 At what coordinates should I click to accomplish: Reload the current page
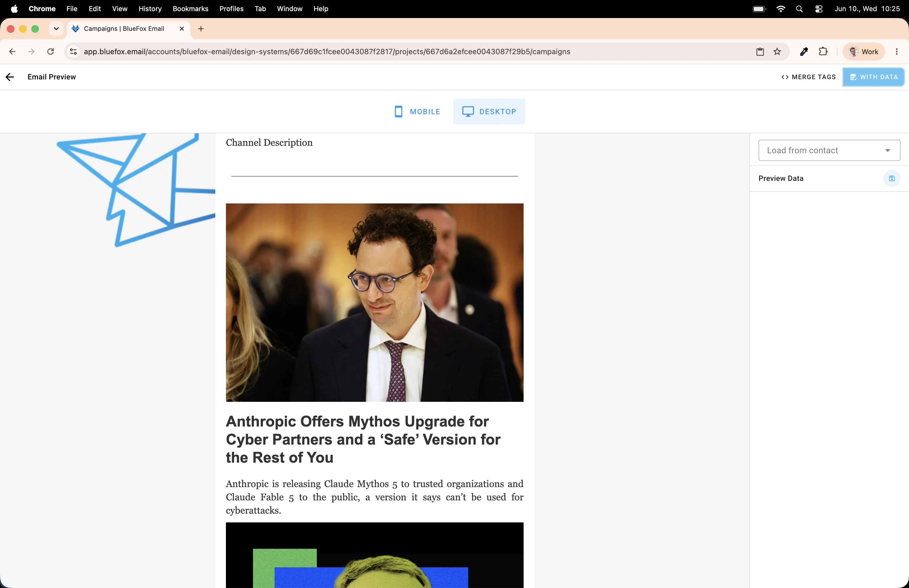click(x=50, y=52)
